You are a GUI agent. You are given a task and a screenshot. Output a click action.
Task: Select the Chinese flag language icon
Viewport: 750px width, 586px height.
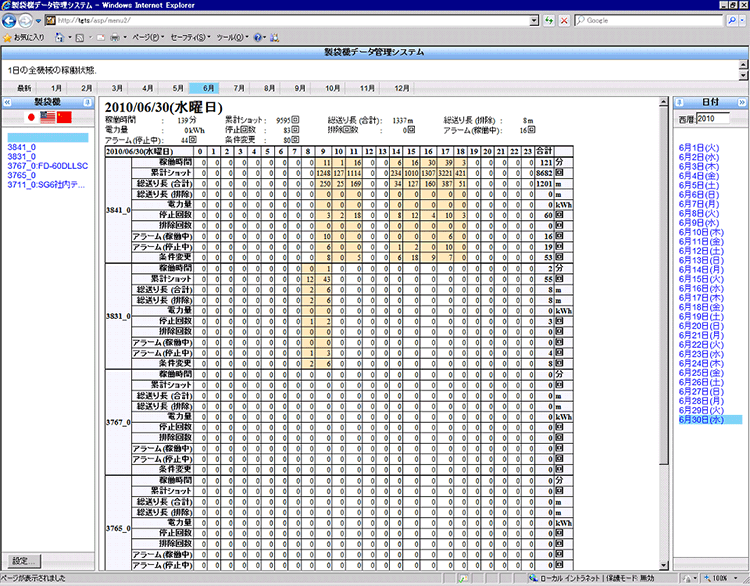[x=65, y=118]
